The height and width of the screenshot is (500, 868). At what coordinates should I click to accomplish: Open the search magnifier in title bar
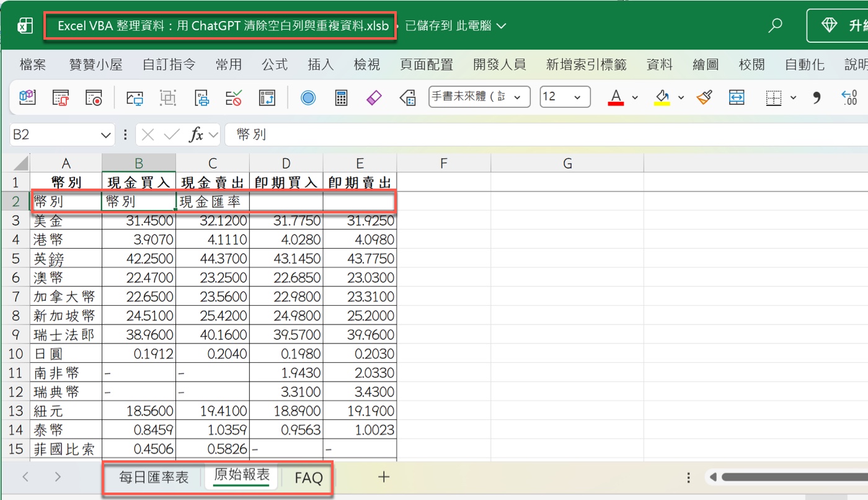click(774, 25)
